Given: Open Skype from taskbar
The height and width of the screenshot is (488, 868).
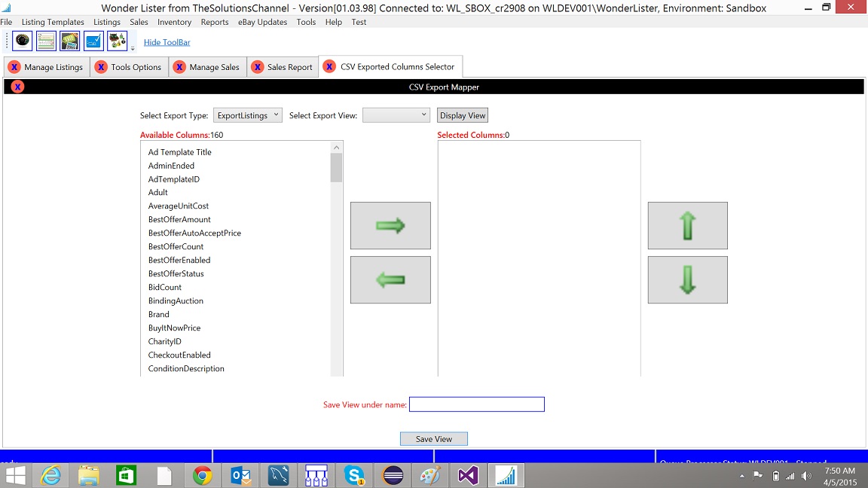Looking at the screenshot, I should [354, 475].
